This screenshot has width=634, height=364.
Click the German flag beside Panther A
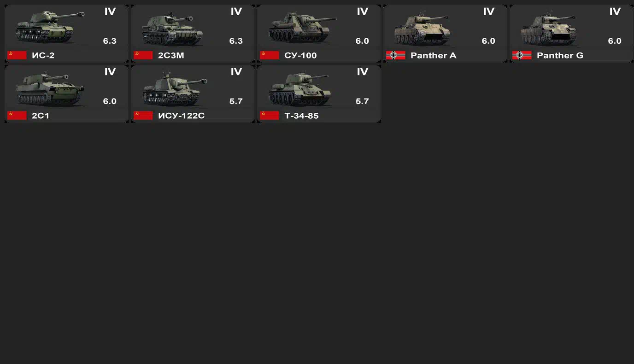point(396,55)
